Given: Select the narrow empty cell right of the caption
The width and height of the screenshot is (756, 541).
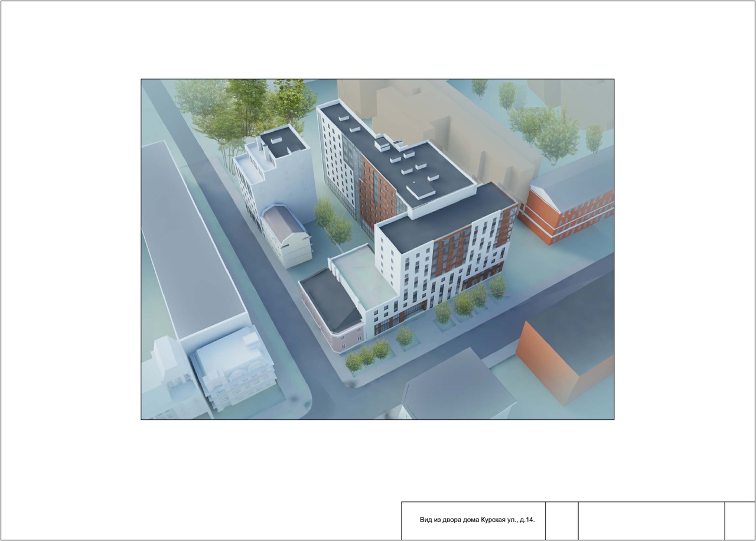Looking at the screenshot, I should pyautogui.click(x=561, y=520).
